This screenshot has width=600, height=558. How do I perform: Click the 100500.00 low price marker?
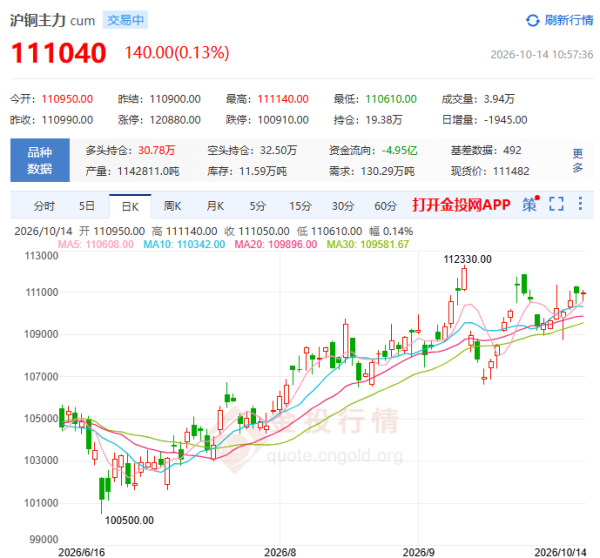pyautogui.click(x=129, y=520)
